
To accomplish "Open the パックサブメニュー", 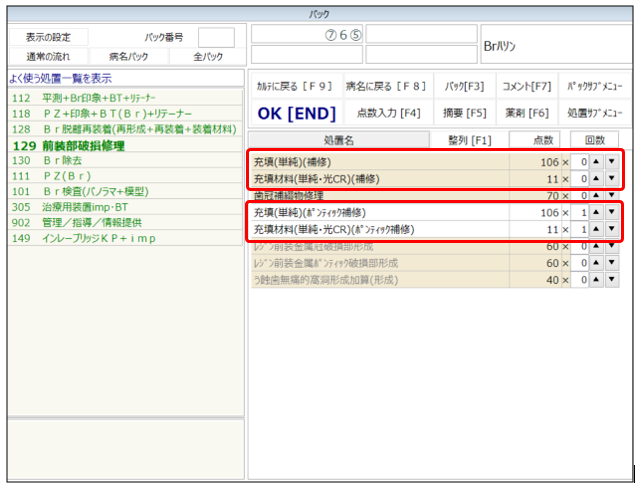I will [x=593, y=86].
